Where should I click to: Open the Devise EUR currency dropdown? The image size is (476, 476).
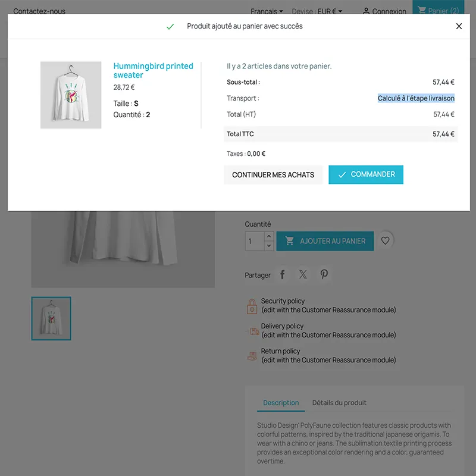coord(317,11)
